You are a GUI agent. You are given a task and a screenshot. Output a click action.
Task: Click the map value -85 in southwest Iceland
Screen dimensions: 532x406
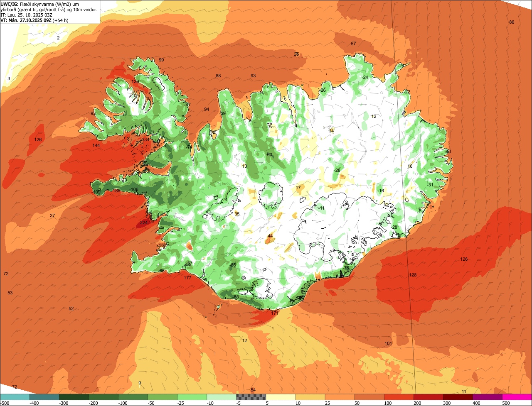[x=233, y=265]
